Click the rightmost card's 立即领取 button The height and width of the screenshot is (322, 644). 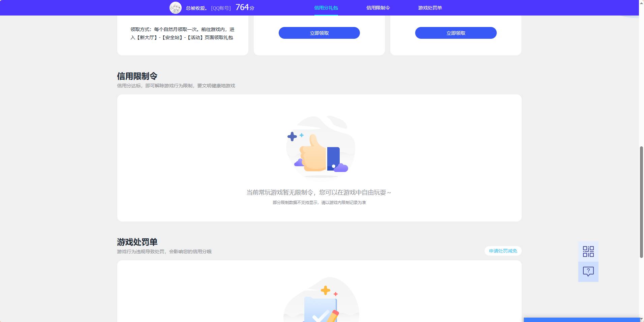coord(456,33)
